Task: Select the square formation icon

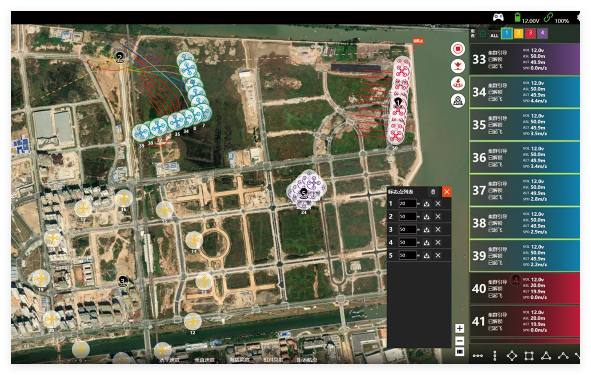Action: point(528,355)
